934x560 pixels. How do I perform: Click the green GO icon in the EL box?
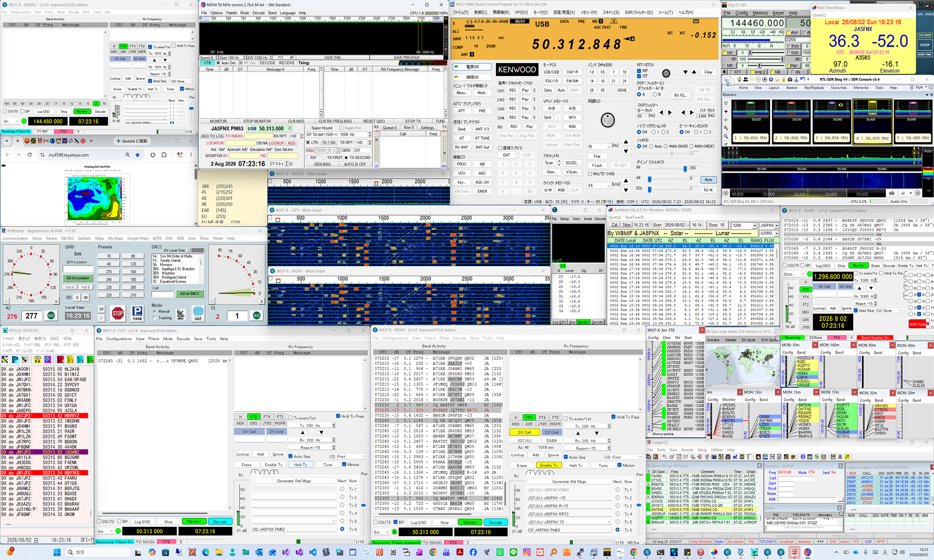pos(256,316)
